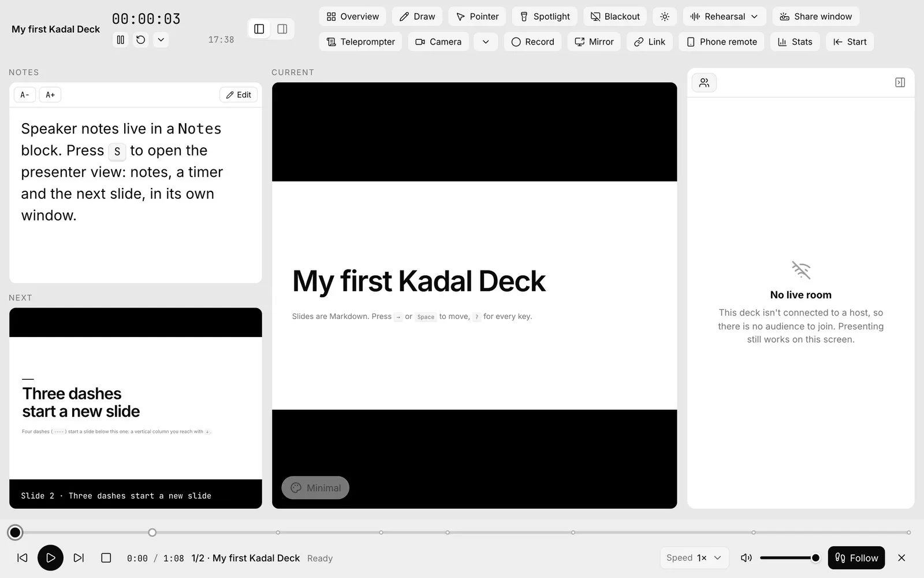Edit the speaker notes
924x578 pixels.
pos(239,95)
